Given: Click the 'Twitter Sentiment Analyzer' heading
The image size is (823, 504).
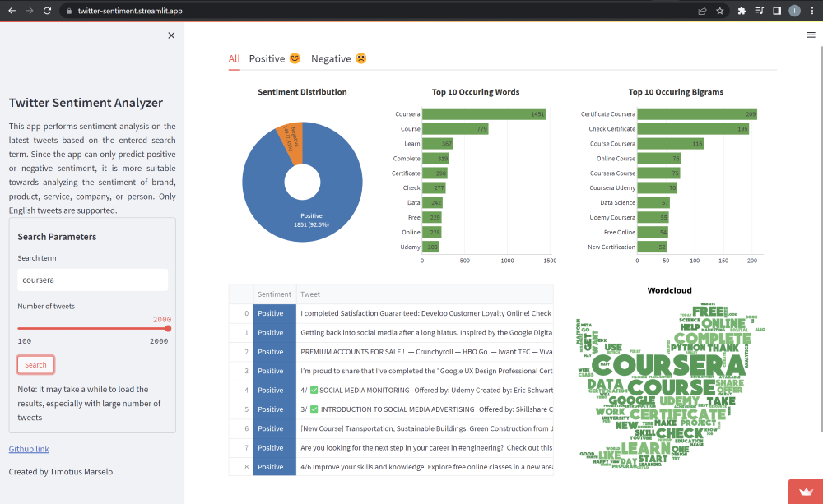Looking at the screenshot, I should 86,103.
